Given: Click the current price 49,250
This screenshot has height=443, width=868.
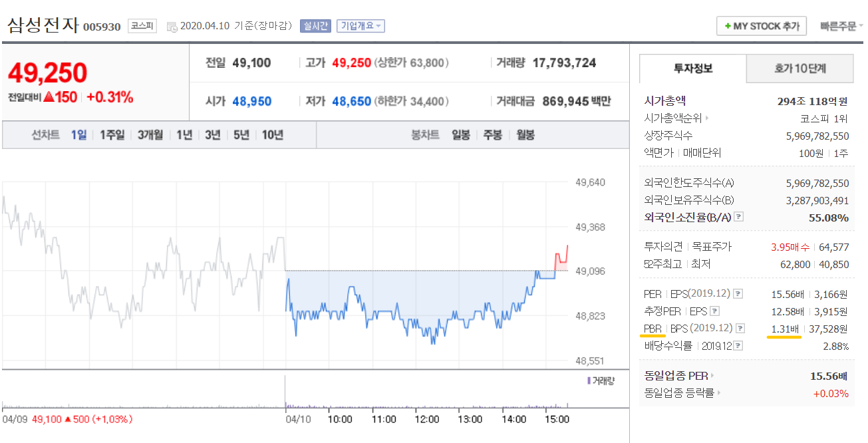Looking at the screenshot, I should pos(48,73).
